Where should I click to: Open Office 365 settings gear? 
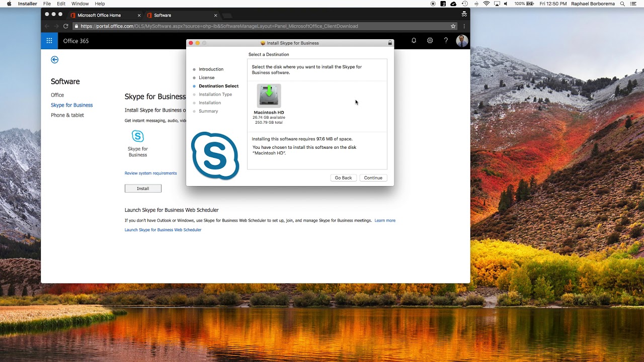[x=430, y=41]
